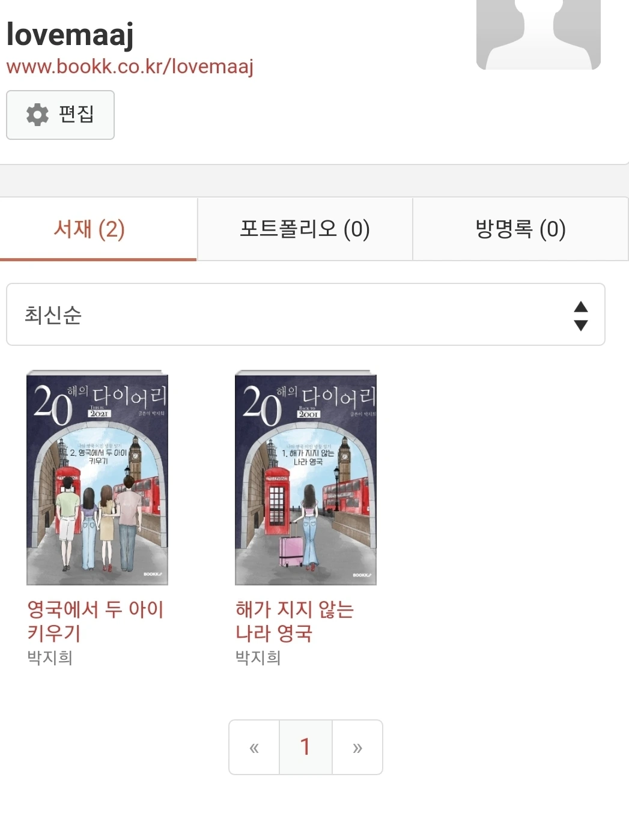Open the 해가 지지 않는 나라 영국 cover
Screen dimensions: 629x840
point(306,477)
